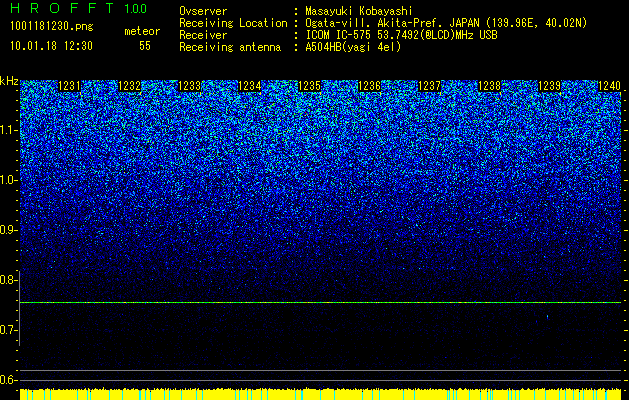This screenshot has width=629, height=400.
Task: Click location text Ogata-vill. Akita-Pref. JAPAN
Action: (x=392, y=23)
